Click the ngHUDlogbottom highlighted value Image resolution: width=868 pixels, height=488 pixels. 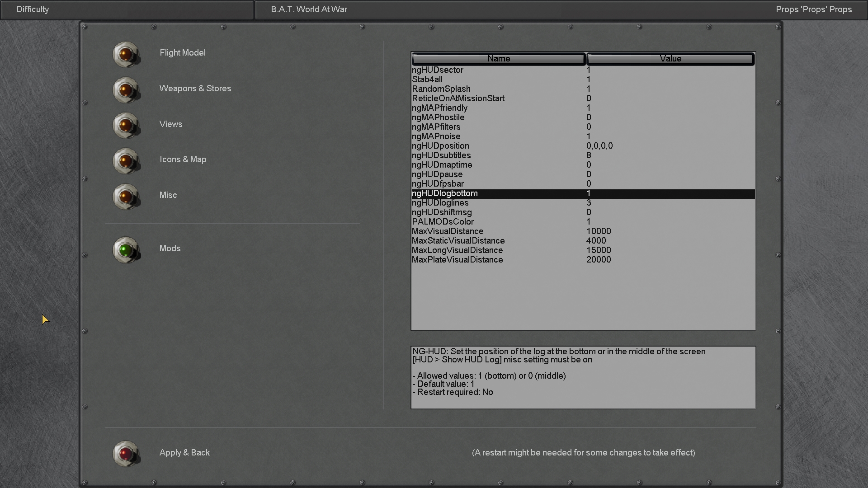point(589,193)
